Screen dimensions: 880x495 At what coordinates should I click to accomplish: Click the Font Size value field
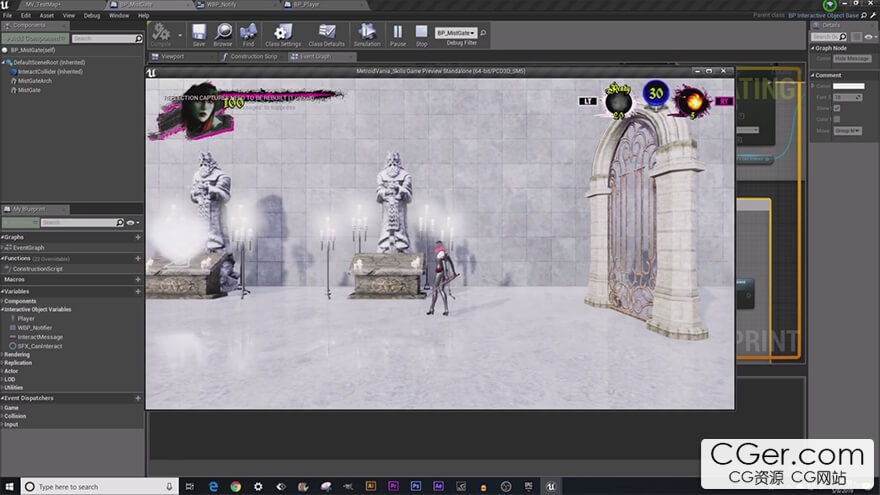click(847, 97)
